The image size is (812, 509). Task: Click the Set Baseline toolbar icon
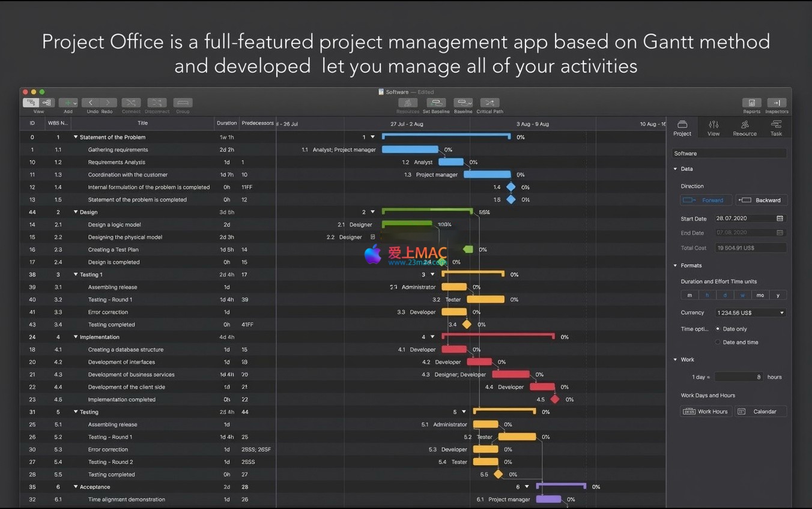click(x=435, y=103)
